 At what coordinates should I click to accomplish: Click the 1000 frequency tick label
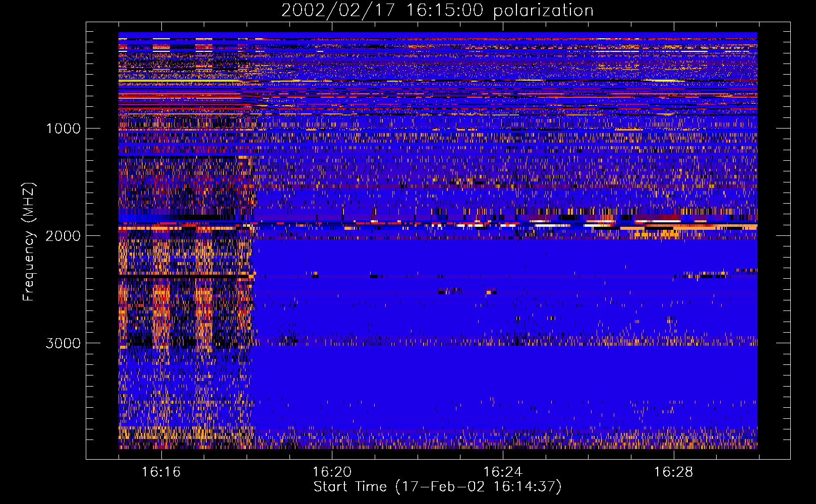(63, 129)
